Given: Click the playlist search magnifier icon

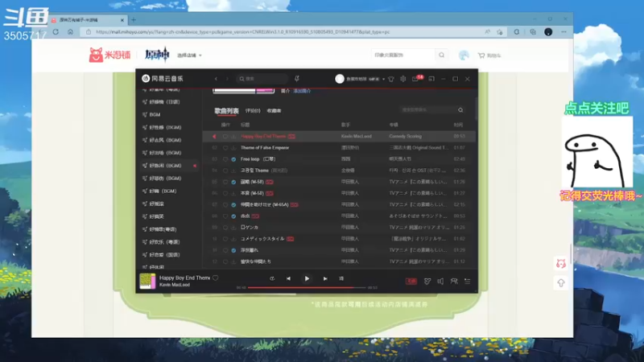Looking at the screenshot, I should coord(460,110).
